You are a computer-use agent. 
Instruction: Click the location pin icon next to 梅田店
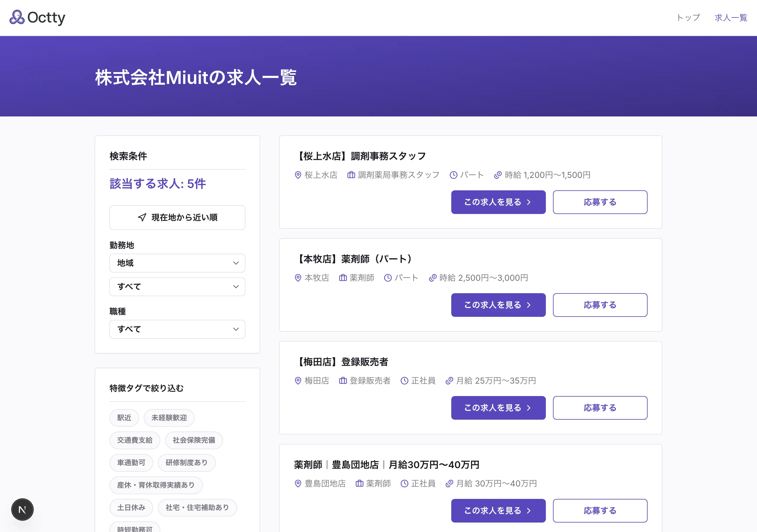(x=298, y=381)
